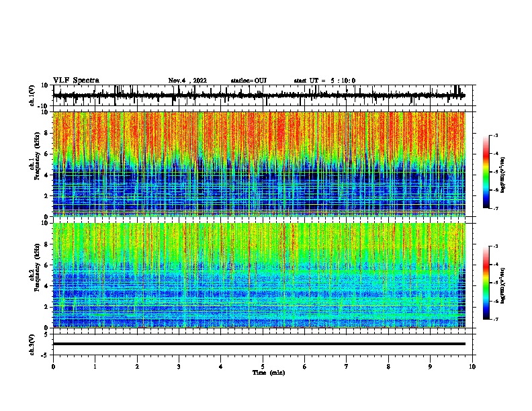The width and height of the screenshot is (532, 411).
Task: Click the "VLF Spectra" title text
Action: pos(76,81)
